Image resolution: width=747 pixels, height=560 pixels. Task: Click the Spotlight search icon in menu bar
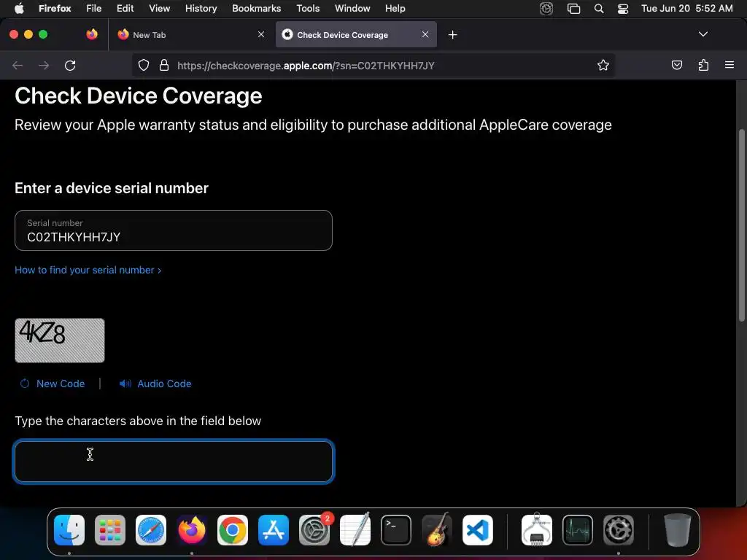point(599,9)
